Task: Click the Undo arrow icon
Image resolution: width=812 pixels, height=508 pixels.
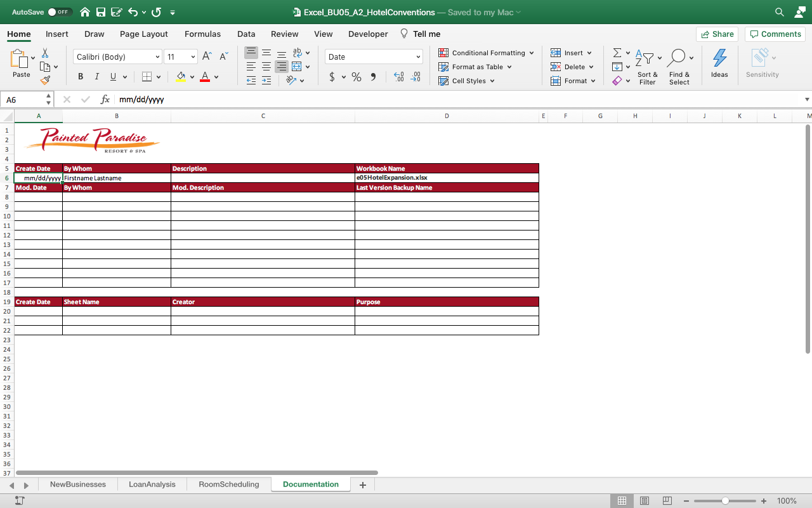Action: (133, 12)
